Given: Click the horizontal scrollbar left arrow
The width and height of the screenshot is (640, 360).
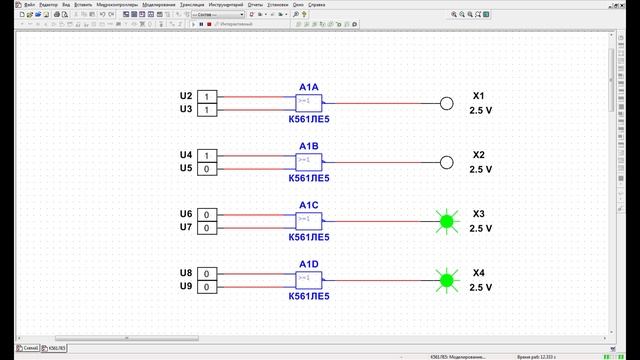Looking at the screenshot, I should 19,338.
